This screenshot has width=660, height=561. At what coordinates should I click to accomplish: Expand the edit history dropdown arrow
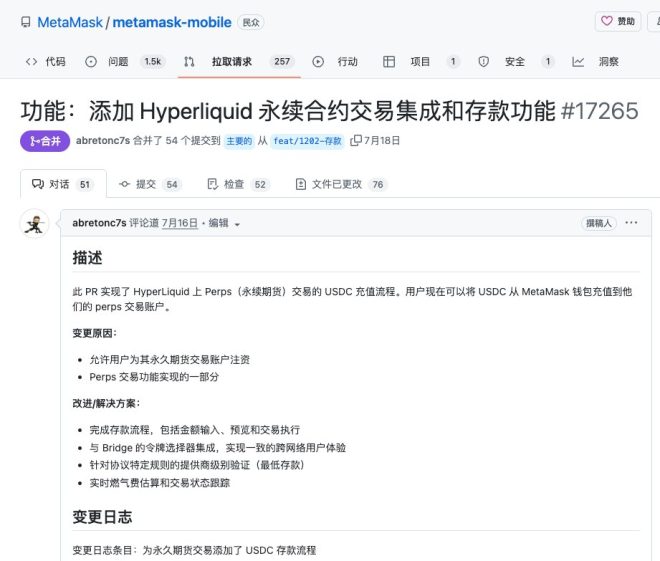(x=237, y=224)
